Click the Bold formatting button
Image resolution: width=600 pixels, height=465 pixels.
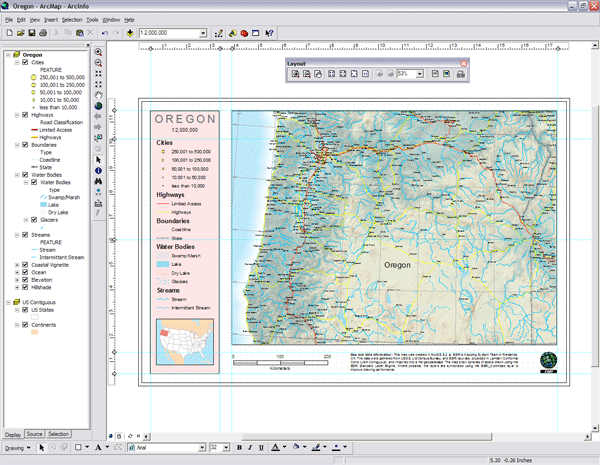pyautogui.click(x=241, y=447)
